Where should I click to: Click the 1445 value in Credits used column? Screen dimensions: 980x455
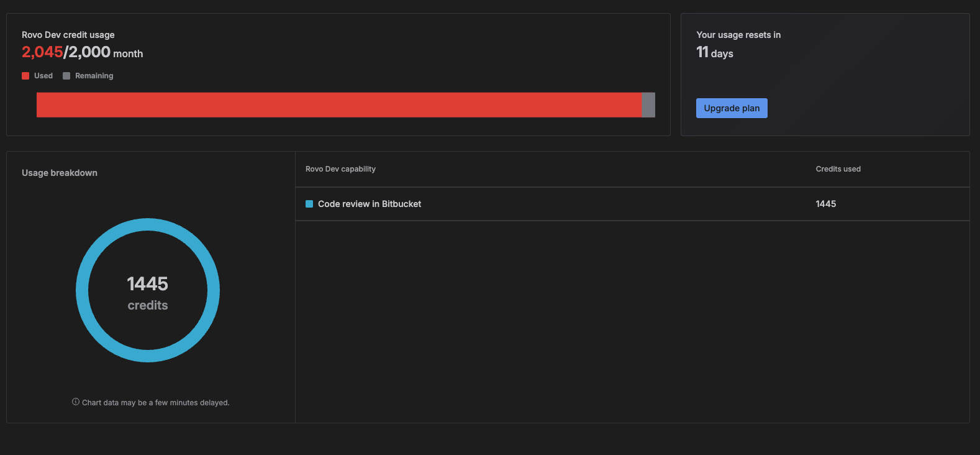[826, 204]
